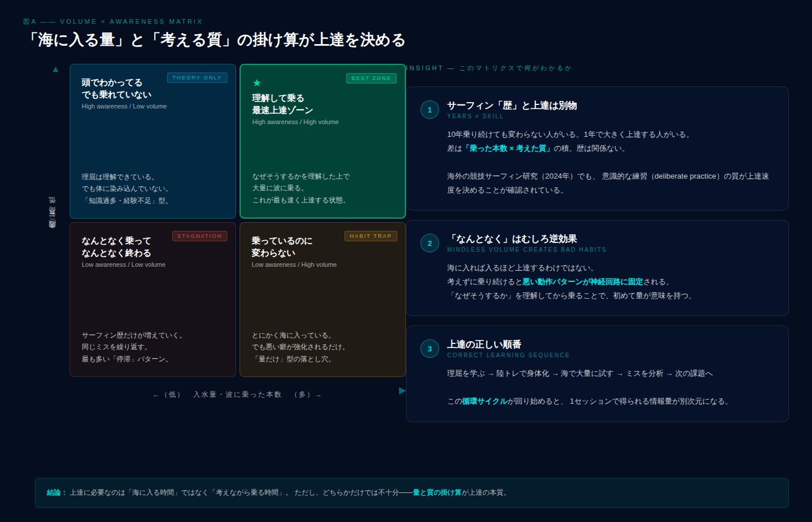Click the title サーフィン「歴」と上達は別物
Image resolution: width=812 pixels, height=522 pixels.
pyautogui.click(x=512, y=106)
